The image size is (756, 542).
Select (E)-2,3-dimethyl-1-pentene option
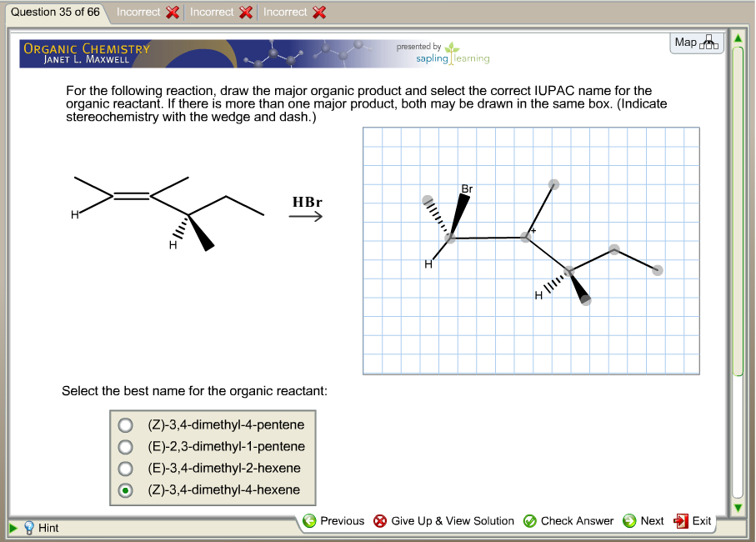pyautogui.click(x=125, y=446)
